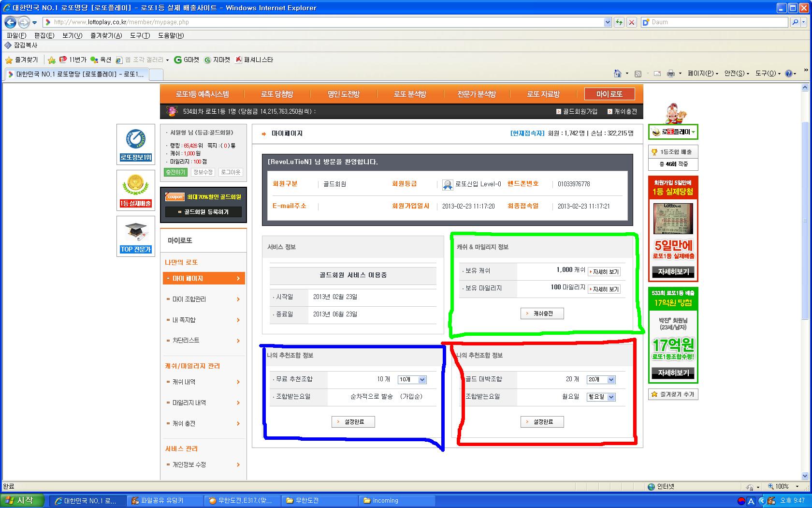Image resolution: width=812 pixels, height=508 pixels.
Task: Click the 캐쉬충전 button in cash panel
Action: (542, 314)
